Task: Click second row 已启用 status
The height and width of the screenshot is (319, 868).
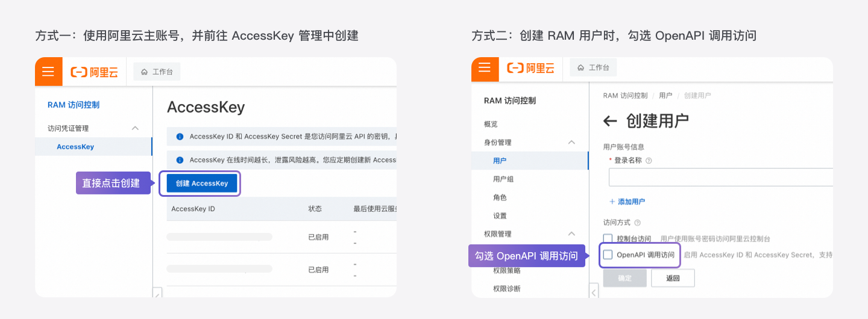Action: pos(318,270)
